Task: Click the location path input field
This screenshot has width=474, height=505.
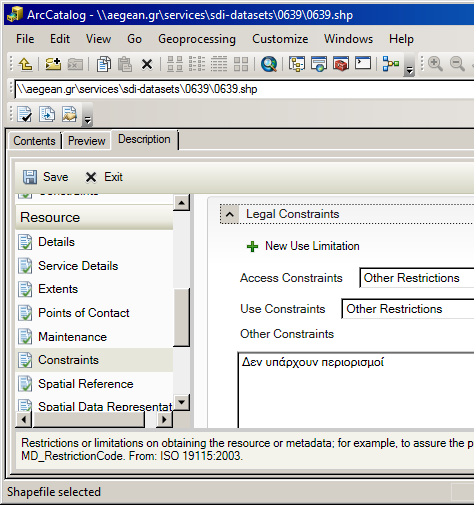Action: [245, 89]
